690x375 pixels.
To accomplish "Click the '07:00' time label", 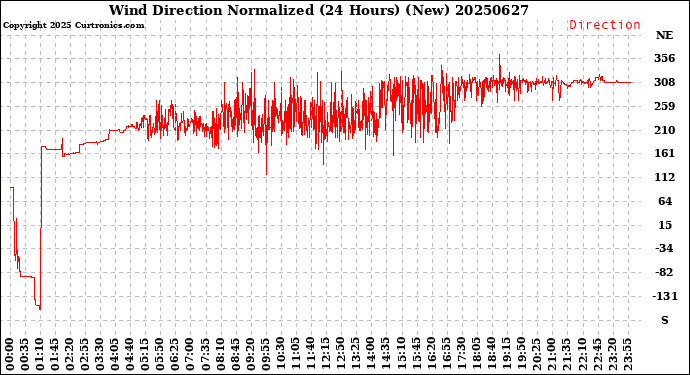I will tap(190, 354).
